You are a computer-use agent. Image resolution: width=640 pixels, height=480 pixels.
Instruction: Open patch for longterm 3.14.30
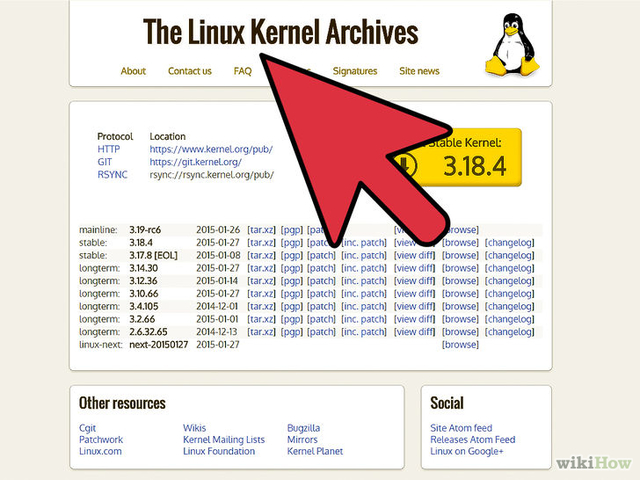click(321, 268)
